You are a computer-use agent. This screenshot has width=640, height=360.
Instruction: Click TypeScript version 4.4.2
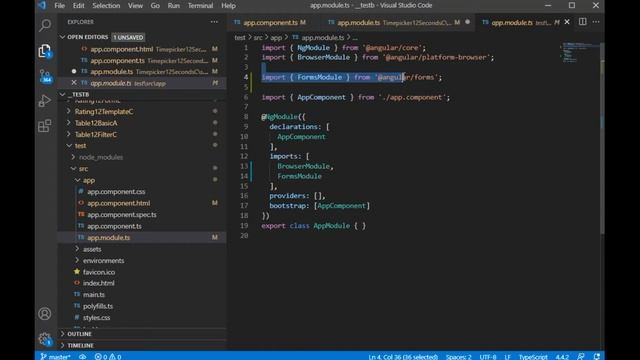[562, 356]
